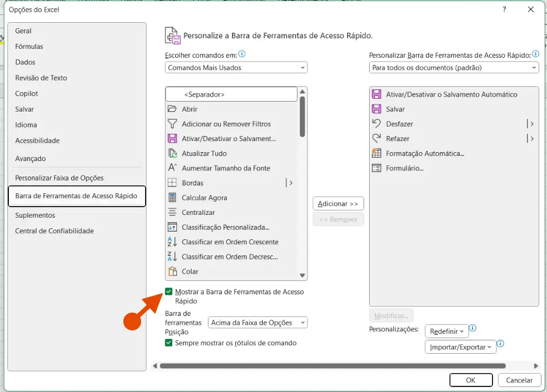
Task: Click the Bordas grid icon
Action: (x=172, y=183)
